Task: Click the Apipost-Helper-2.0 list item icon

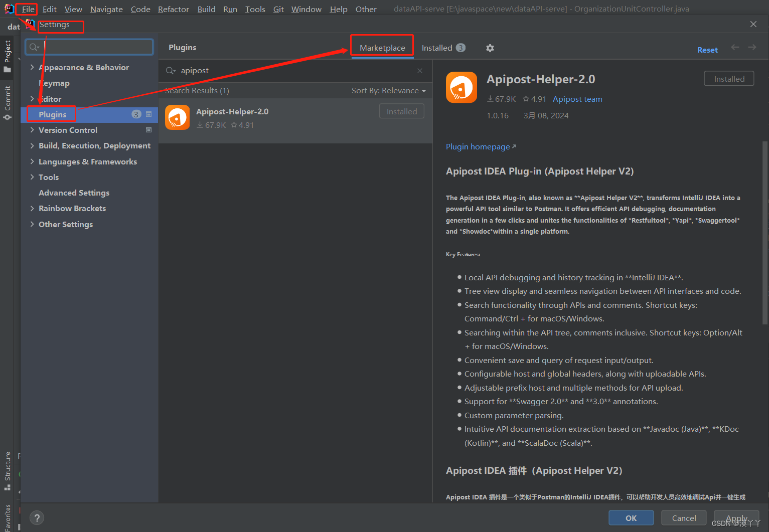Action: [x=177, y=117]
